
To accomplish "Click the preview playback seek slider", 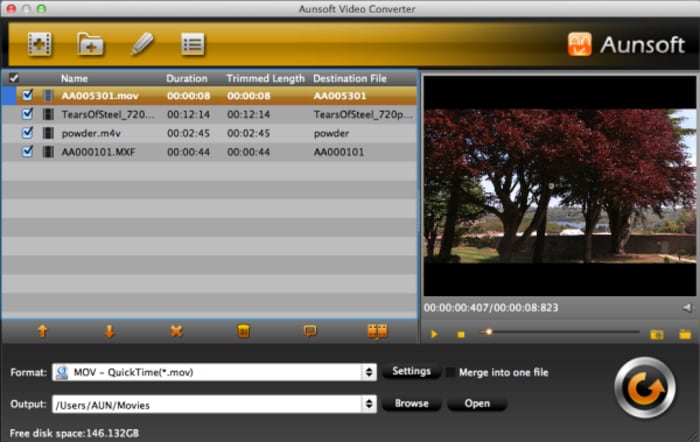I will coord(559,332).
